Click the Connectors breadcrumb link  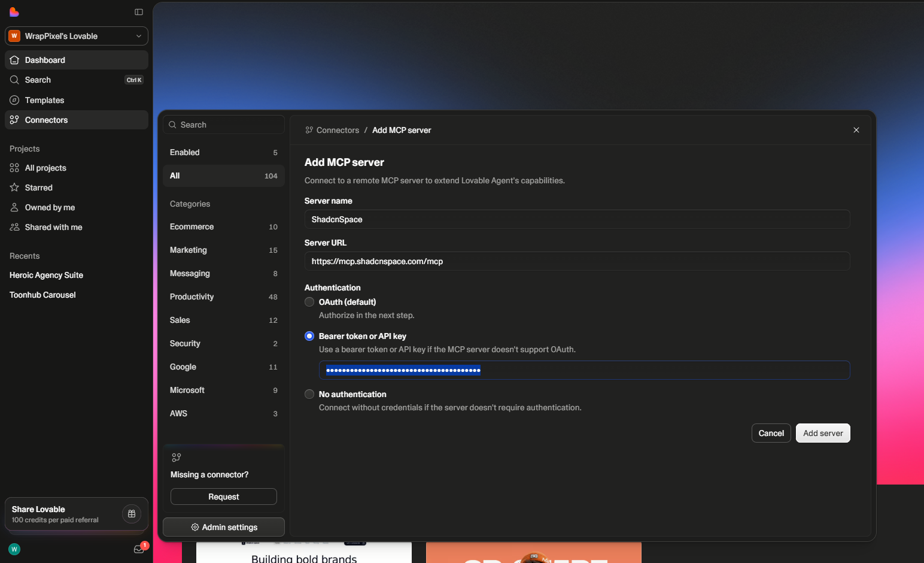pos(338,130)
